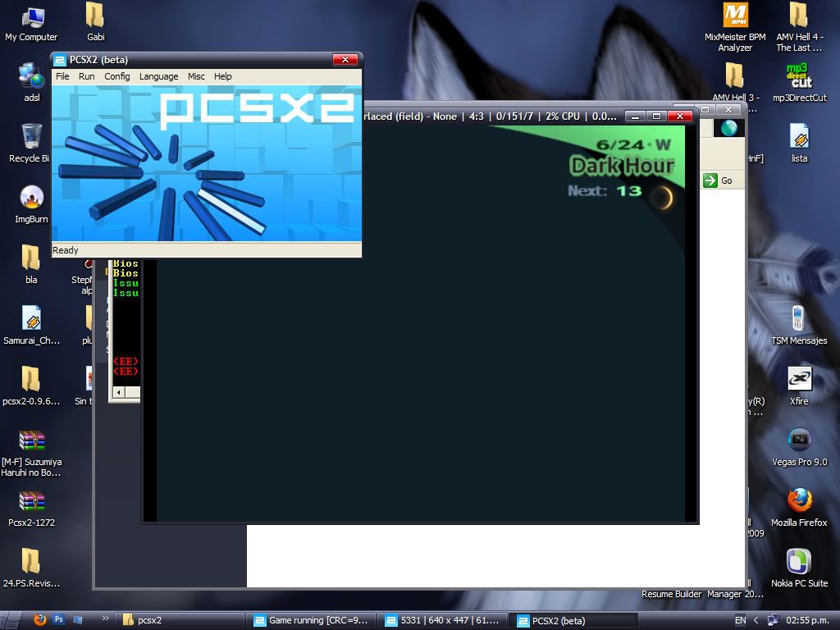Open the File menu in PCSX2
This screenshot has height=630, width=840.
(x=62, y=76)
